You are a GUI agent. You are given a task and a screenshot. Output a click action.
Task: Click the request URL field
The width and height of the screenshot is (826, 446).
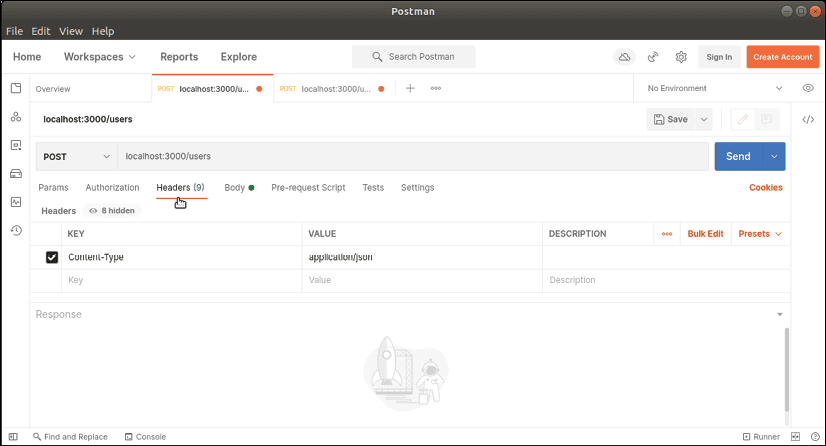coord(413,156)
